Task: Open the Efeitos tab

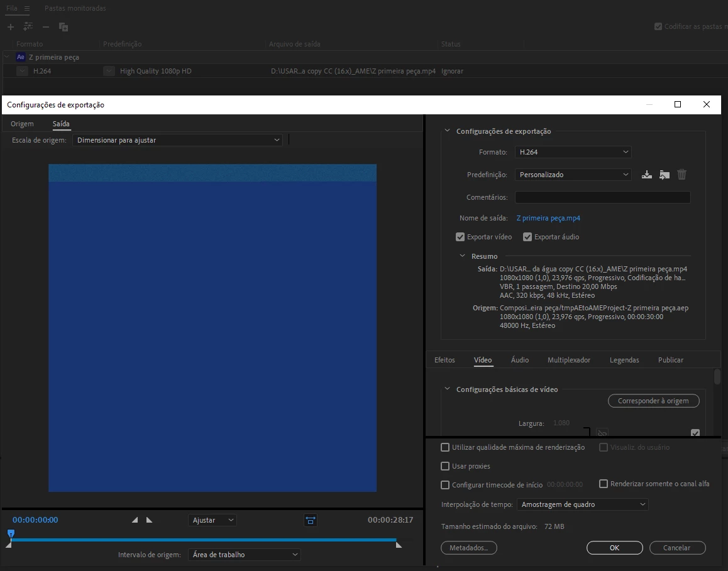Action: [444, 360]
